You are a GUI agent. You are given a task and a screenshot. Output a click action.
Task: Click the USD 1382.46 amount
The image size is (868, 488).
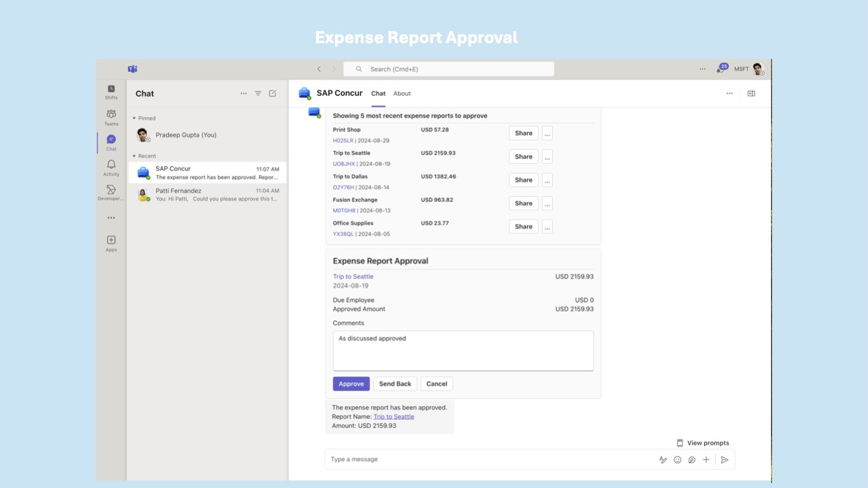(438, 177)
